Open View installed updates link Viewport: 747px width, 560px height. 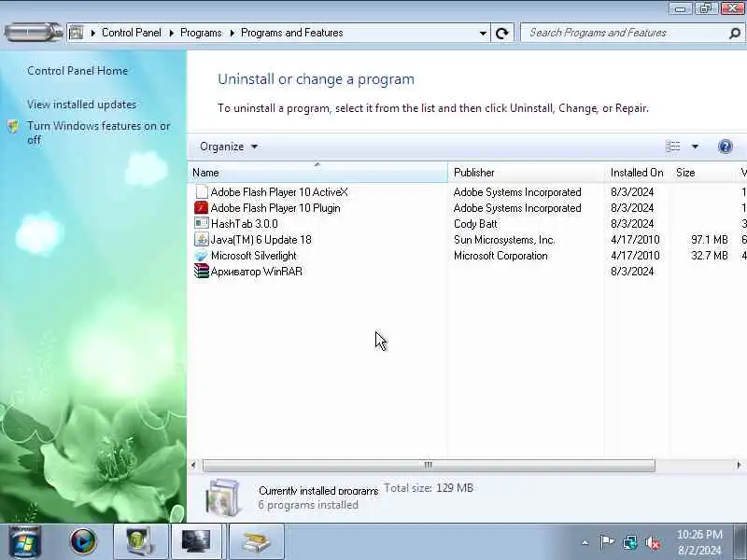point(81,105)
